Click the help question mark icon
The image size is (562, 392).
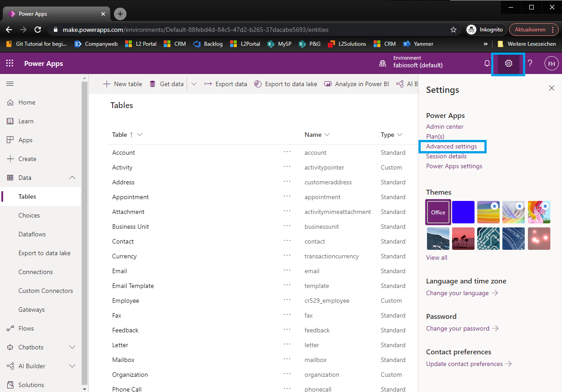(530, 63)
